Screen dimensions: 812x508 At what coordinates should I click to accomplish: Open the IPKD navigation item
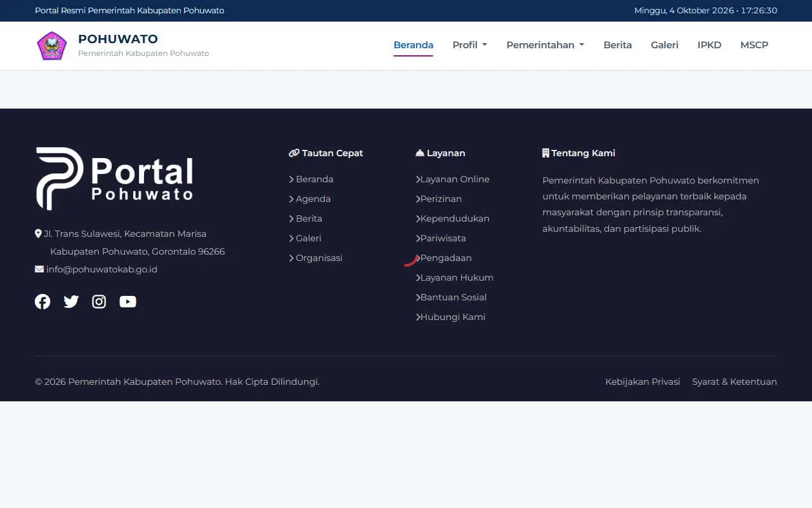tap(709, 45)
